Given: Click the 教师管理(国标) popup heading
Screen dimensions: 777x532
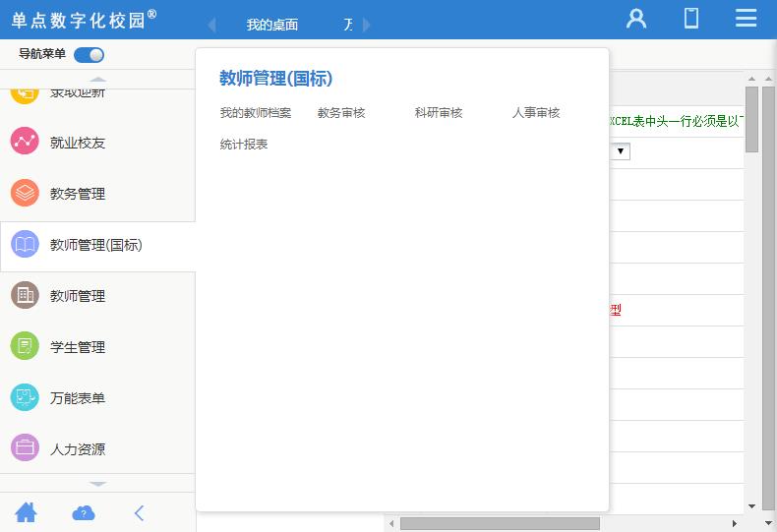Looking at the screenshot, I should (x=276, y=79).
